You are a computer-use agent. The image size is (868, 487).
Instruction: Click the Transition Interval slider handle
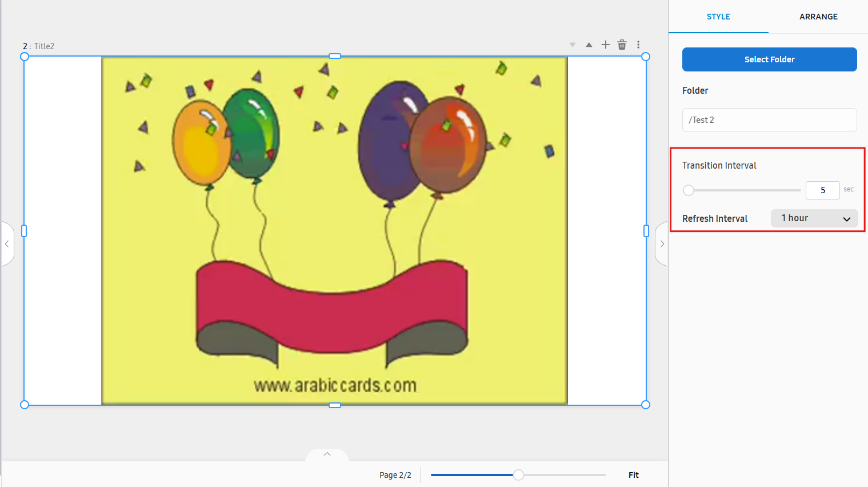[x=689, y=190]
